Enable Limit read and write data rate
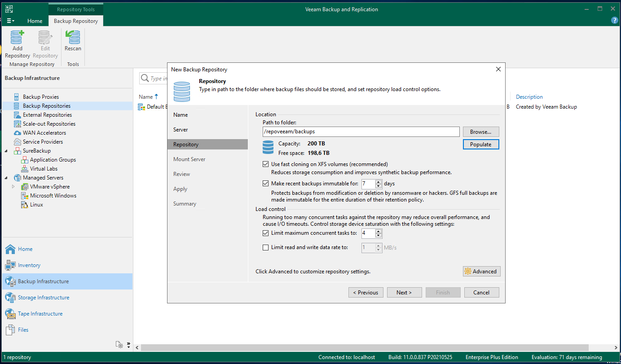Viewport: 621px width, 364px height. click(x=266, y=247)
